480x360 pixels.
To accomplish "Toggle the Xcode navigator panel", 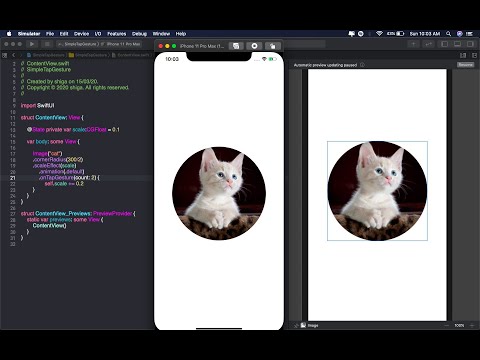I will click(444, 44).
